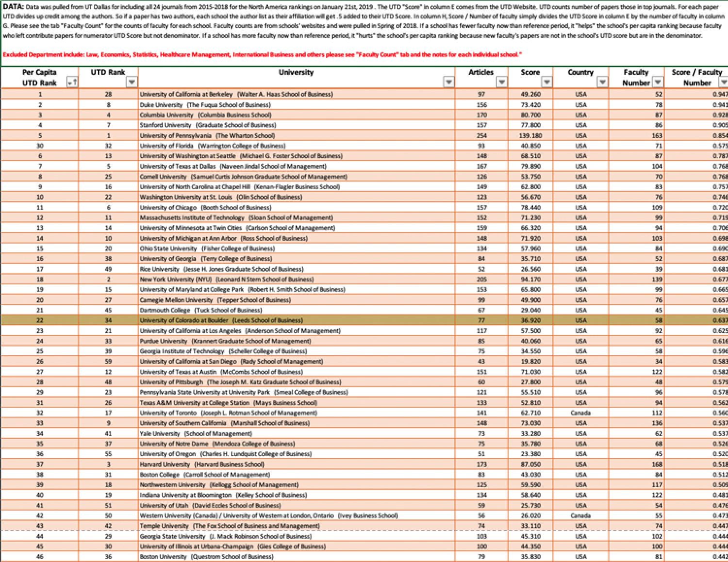The height and width of the screenshot is (562, 728).
Task: Select the DATA description paragraph at top
Action: [364, 21]
